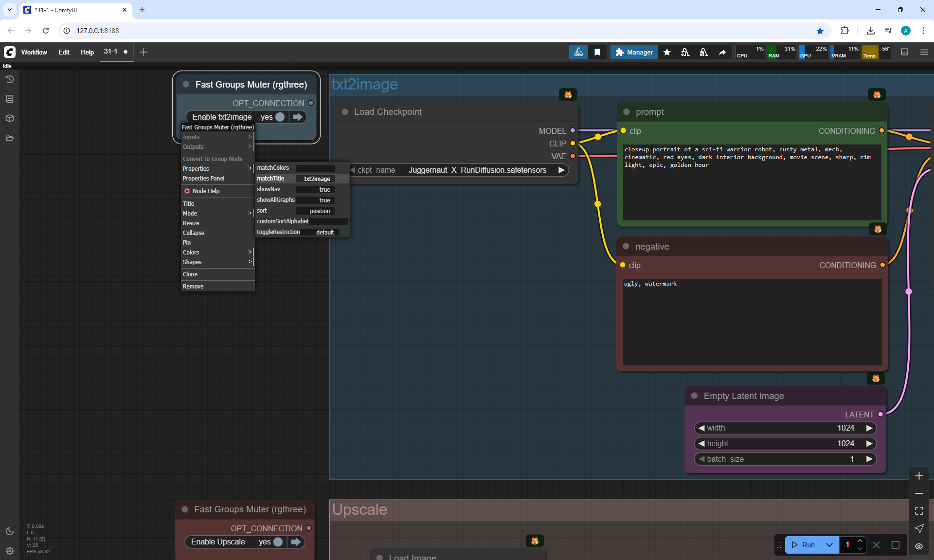Open the ComfyUI Manager

(634, 52)
